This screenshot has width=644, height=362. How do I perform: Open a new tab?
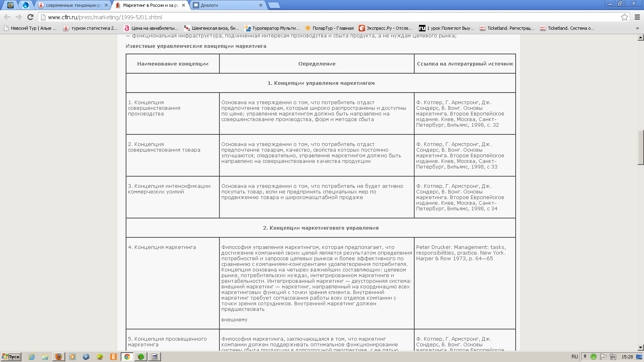click(x=274, y=5)
